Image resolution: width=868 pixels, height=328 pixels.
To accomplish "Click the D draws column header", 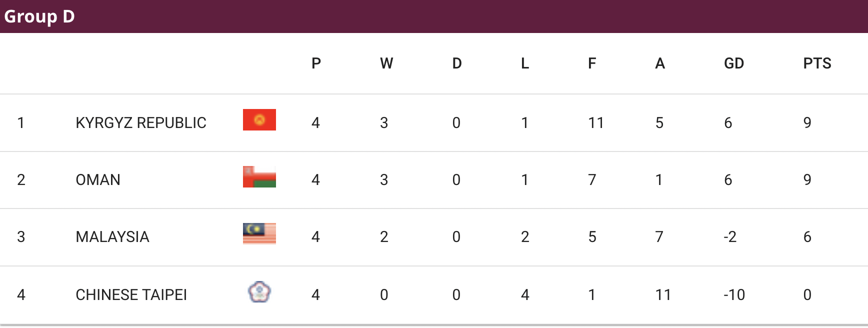I will pyautogui.click(x=457, y=63).
